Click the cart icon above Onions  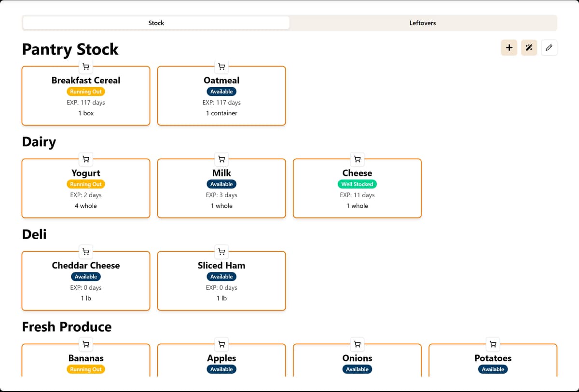pyautogui.click(x=357, y=344)
